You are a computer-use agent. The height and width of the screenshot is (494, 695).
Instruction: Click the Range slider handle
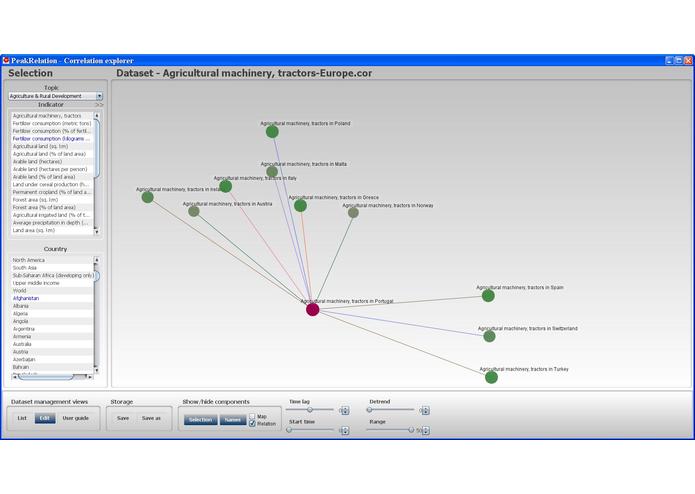pos(411,430)
